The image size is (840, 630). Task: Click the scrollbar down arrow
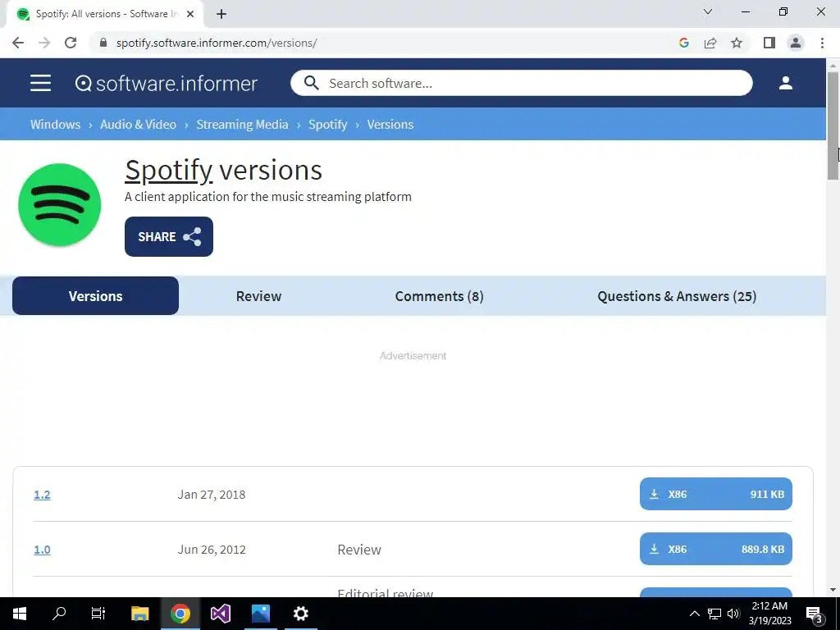833,591
